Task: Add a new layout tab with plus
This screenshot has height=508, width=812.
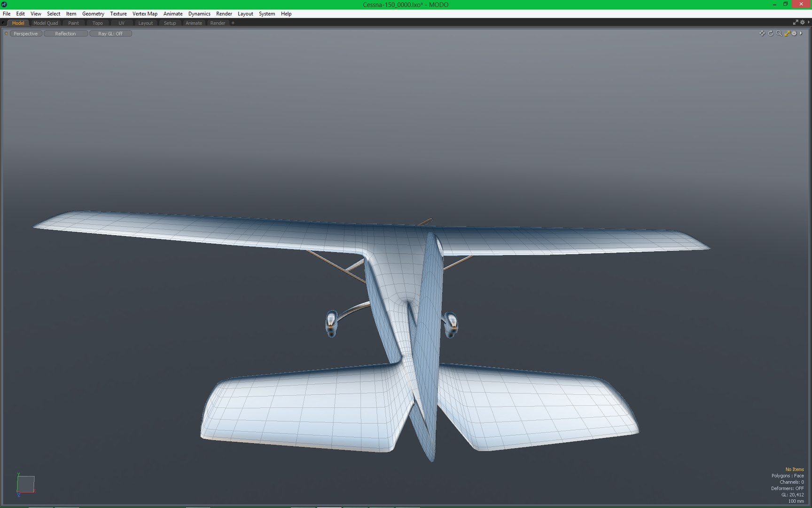Action: point(233,23)
